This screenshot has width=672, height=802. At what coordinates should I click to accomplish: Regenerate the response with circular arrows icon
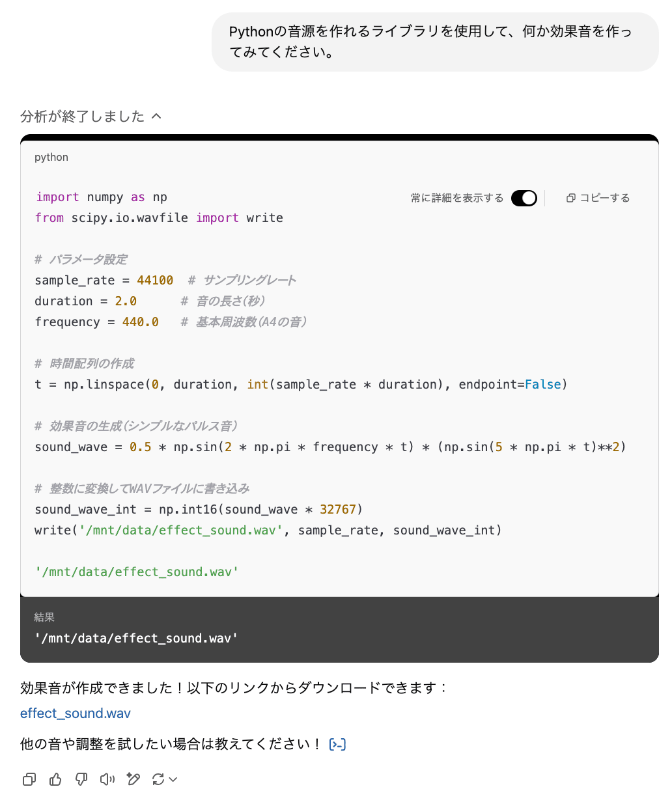tap(158, 779)
